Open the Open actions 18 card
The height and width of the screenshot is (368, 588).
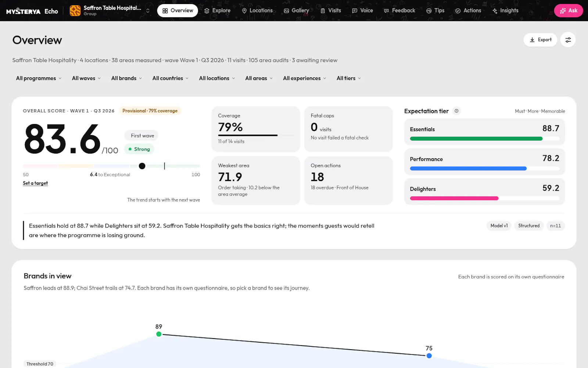pos(348,180)
